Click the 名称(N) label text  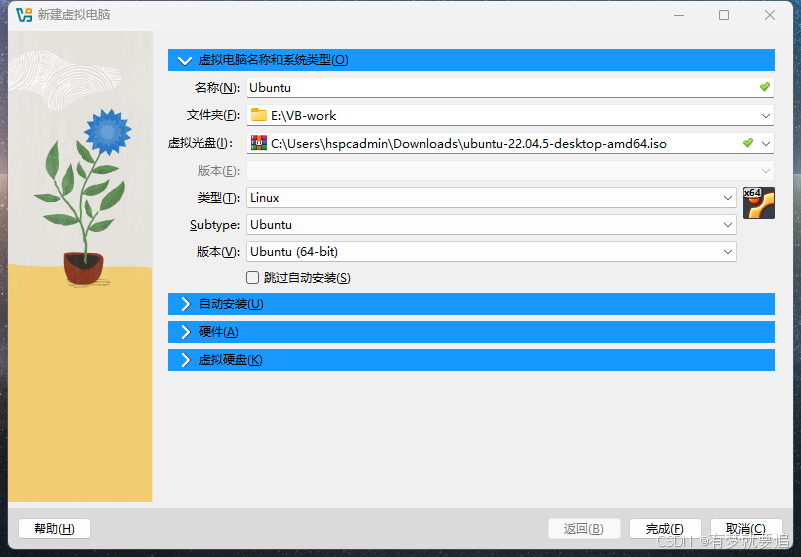[x=217, y=87]
